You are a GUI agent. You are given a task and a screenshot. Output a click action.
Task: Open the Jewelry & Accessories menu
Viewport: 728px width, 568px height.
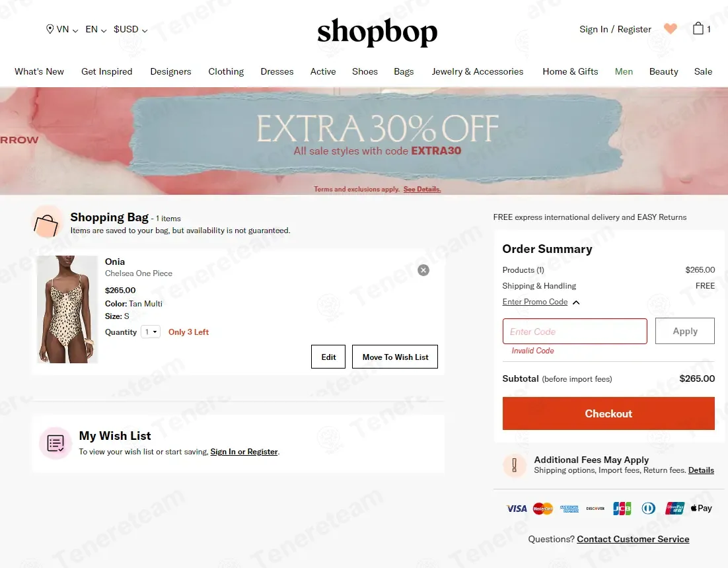(477, 71)
